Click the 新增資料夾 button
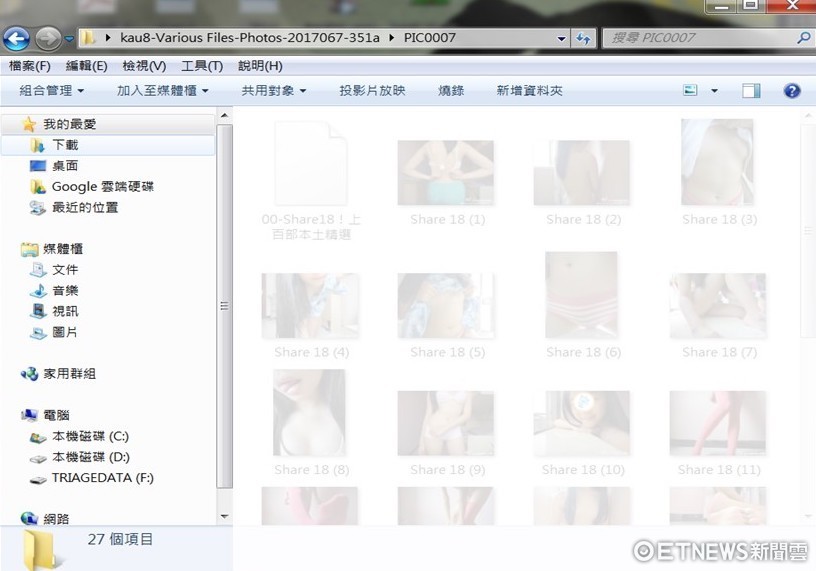 (x=529, y=90)
